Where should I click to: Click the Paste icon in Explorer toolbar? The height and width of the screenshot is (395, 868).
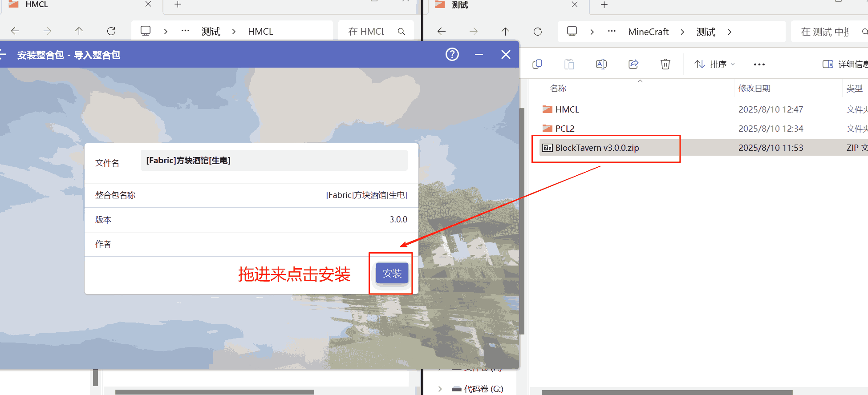tap(569, 64)
